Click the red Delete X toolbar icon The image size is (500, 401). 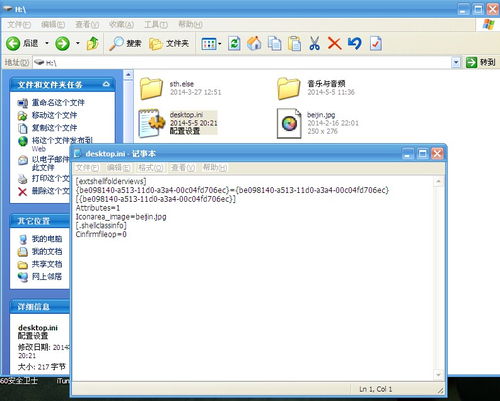(334, 44)
